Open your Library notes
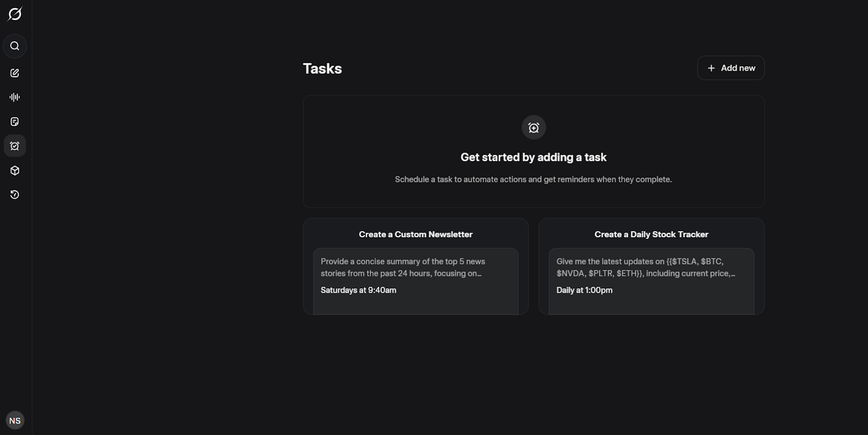 [x=15, y=121]
